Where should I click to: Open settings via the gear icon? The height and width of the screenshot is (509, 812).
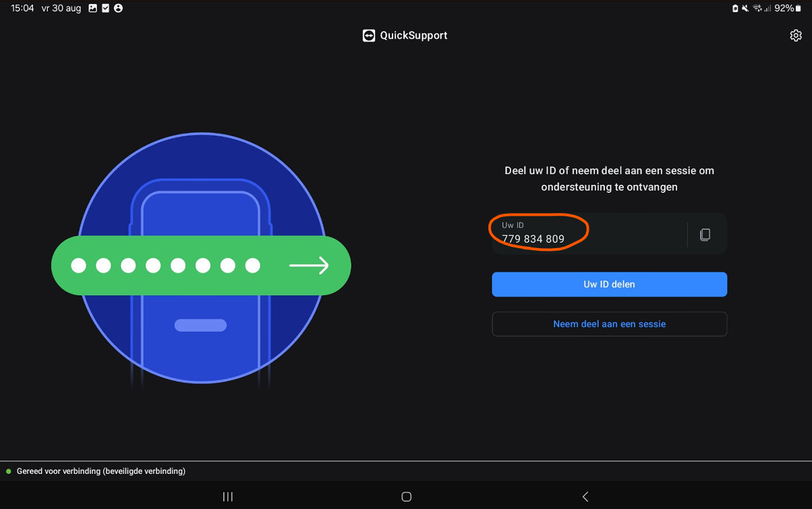796,36
